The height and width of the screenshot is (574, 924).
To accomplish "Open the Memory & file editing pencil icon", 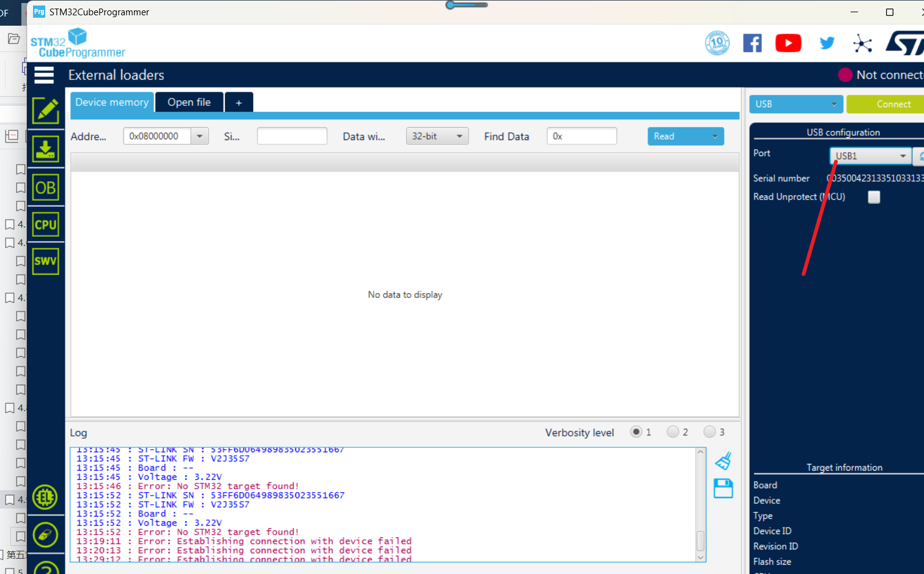I will 46,111.
